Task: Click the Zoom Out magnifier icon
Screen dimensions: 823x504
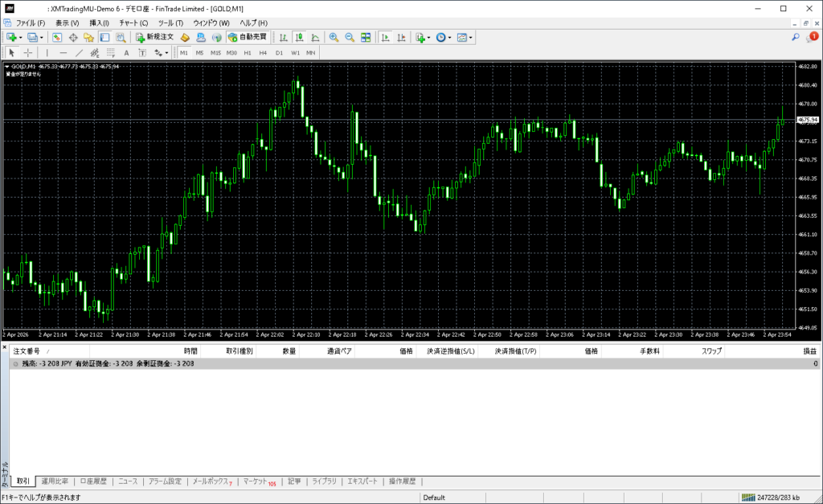Action: (x=350, y=38)
